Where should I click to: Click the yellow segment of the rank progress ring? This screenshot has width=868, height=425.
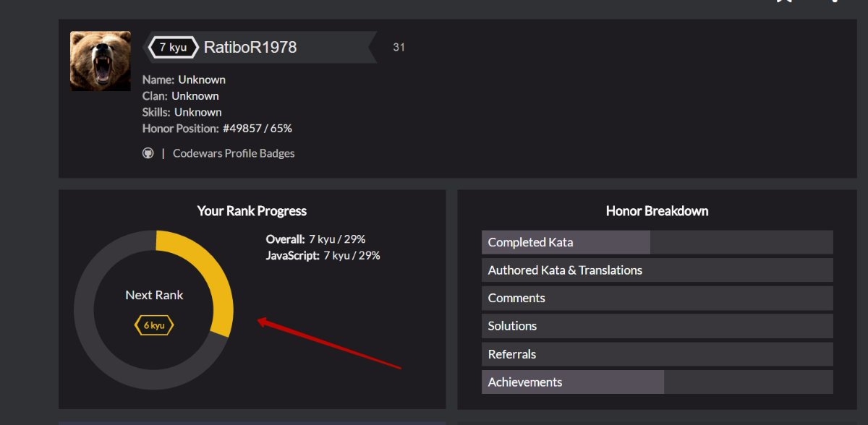216,275
